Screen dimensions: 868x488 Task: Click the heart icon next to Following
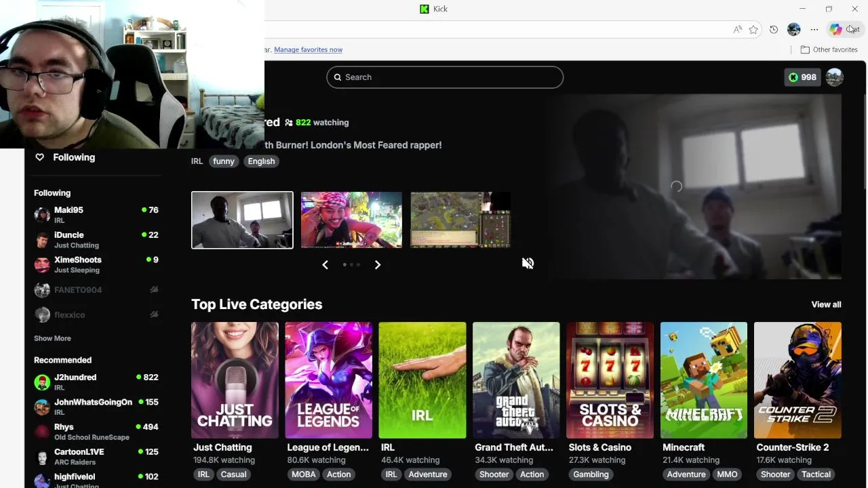(39, 157)
